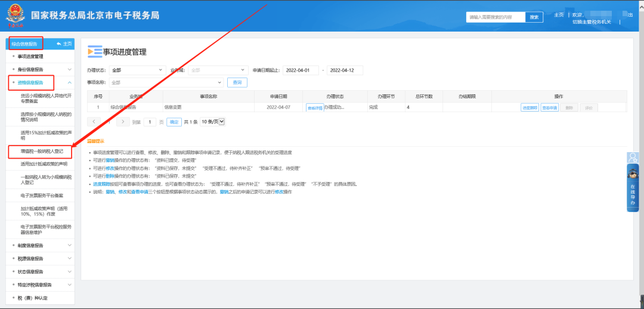The height and width of the screenshot is (309, 644).
Task: Click 操作 column header
Action: coord(559,96)
